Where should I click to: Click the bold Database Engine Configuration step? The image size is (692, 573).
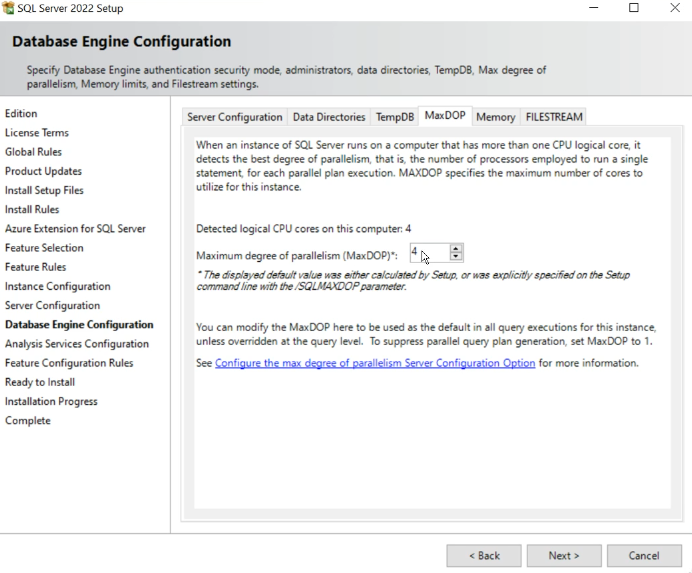[x=79, y=324]
